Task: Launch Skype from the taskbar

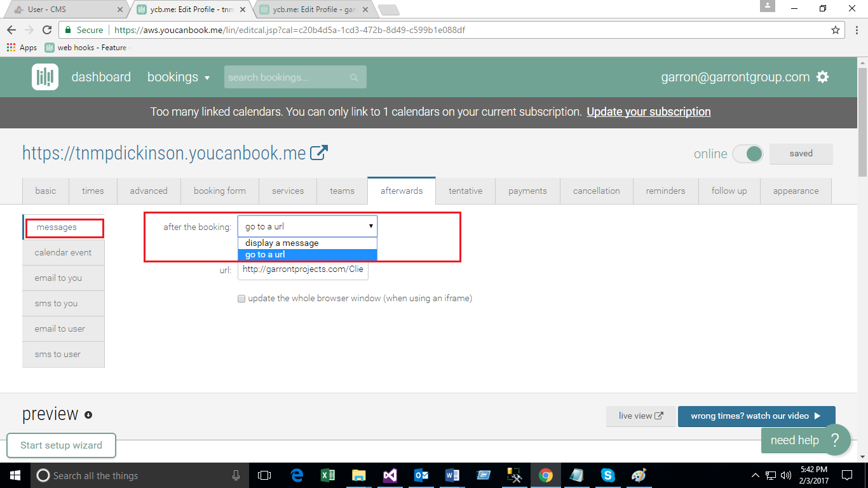Action: tap(607, 475)
